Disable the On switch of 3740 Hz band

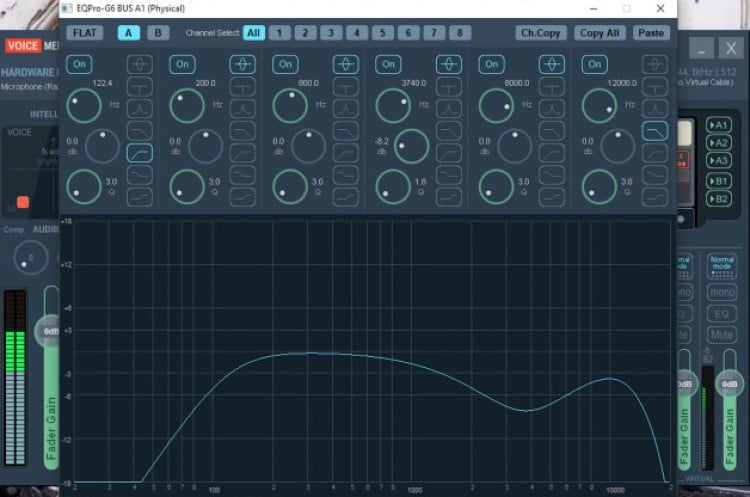(388, 64)
